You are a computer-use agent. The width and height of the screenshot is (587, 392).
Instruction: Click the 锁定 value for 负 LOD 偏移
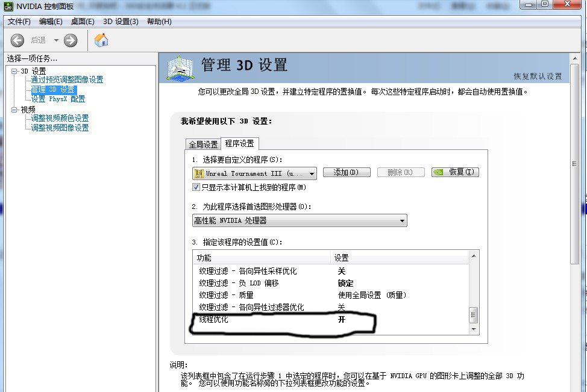coord(345,283)
